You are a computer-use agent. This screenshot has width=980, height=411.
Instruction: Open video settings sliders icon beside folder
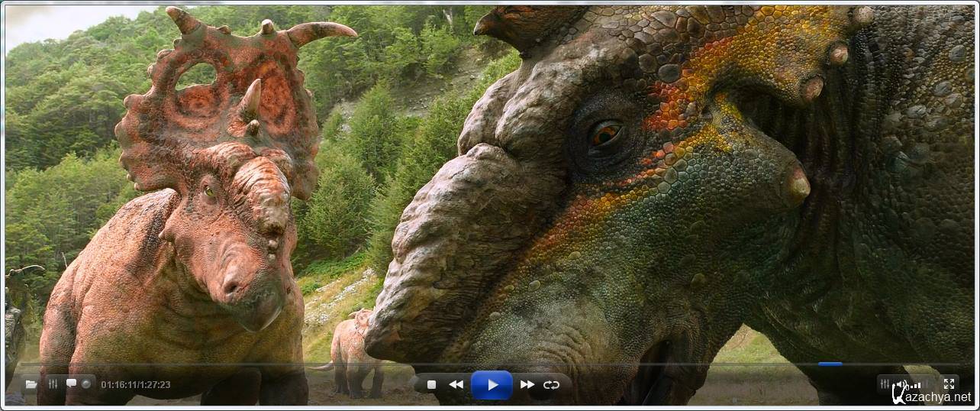(53, 384)
